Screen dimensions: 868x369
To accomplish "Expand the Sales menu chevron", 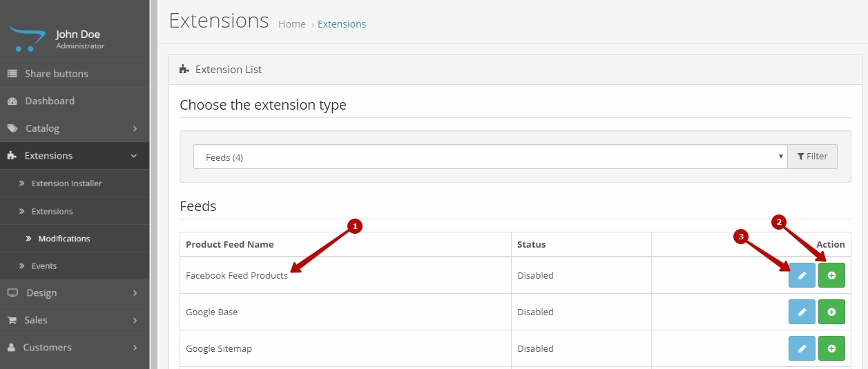I will [135, 320].
